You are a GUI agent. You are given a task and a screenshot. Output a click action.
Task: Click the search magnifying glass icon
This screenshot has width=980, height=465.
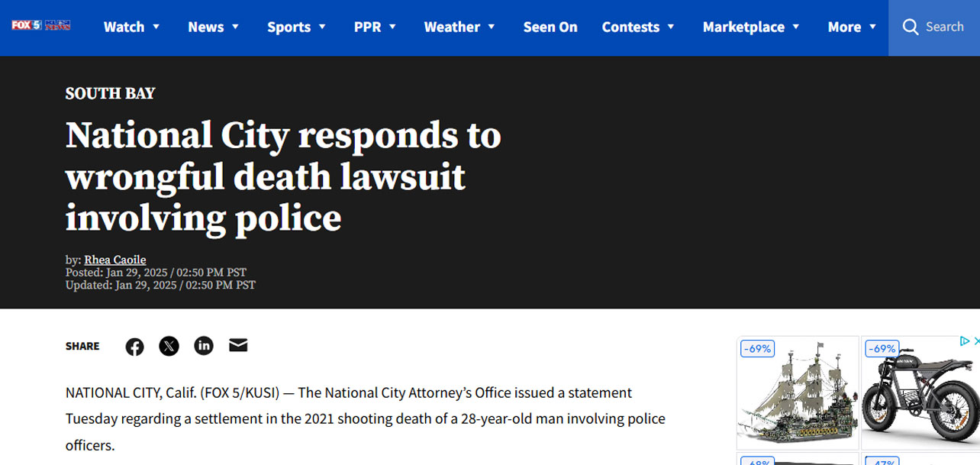(910, 27)
